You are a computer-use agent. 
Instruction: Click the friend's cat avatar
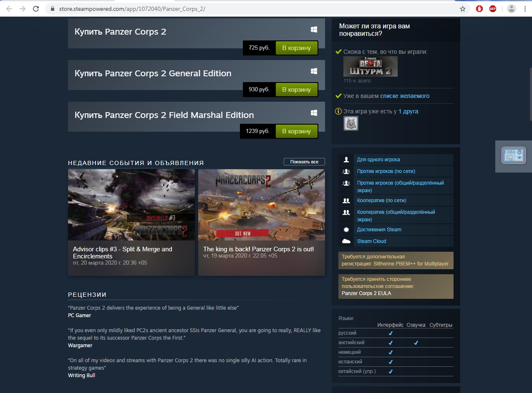(x=351, y=123)
